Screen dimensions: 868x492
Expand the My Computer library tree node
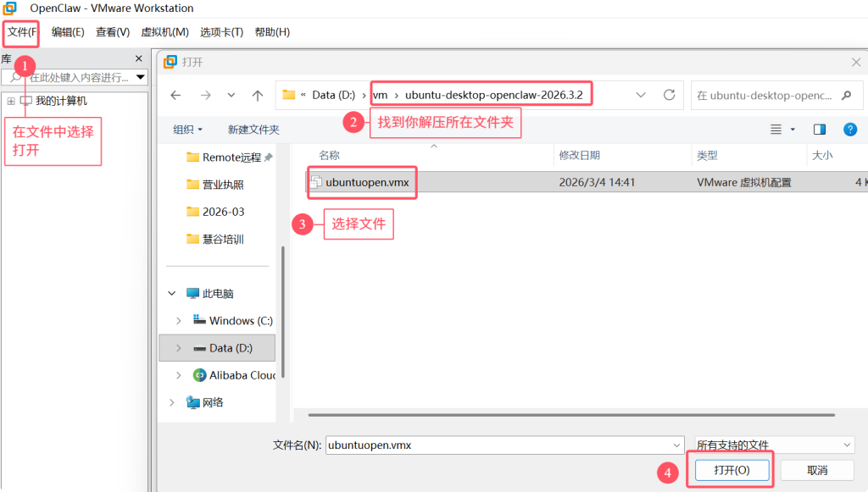point(11,102)
